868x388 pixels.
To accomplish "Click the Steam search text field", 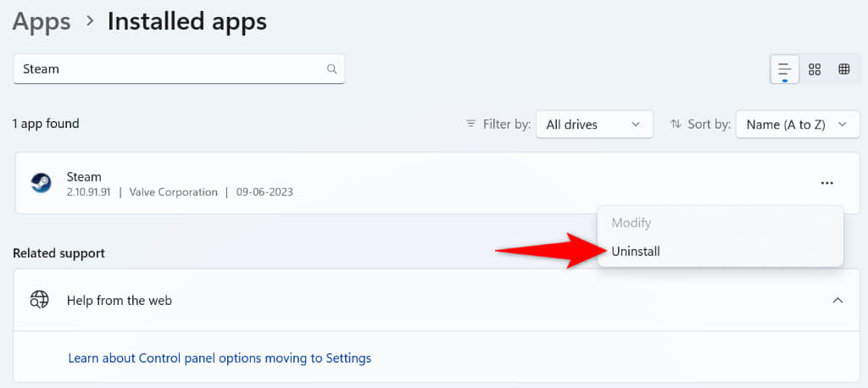I will point(170,69).
